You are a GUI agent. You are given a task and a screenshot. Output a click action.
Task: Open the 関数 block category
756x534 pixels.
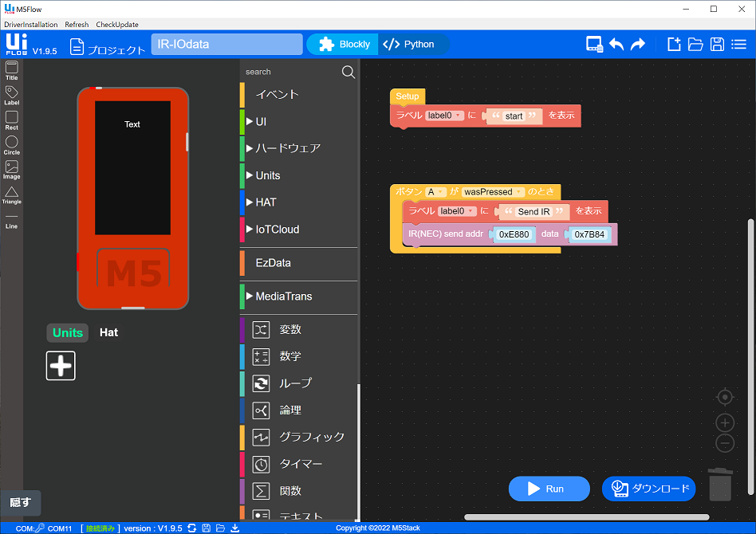(x=299, y=492)
